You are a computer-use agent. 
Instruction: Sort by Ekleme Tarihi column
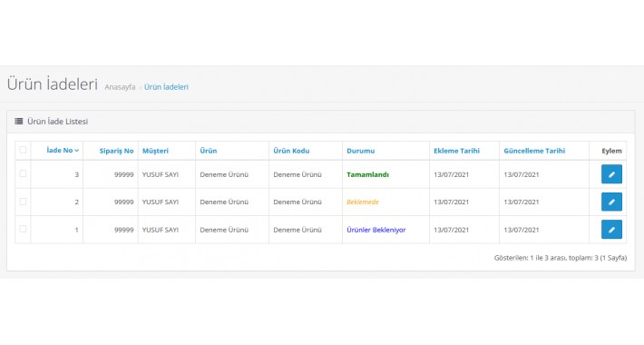click(457, 151)
